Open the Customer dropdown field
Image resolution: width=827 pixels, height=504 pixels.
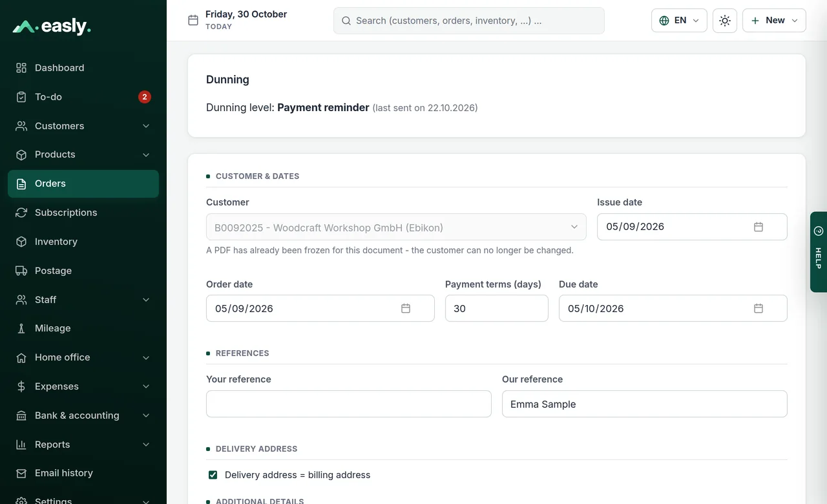click(396, 227)
